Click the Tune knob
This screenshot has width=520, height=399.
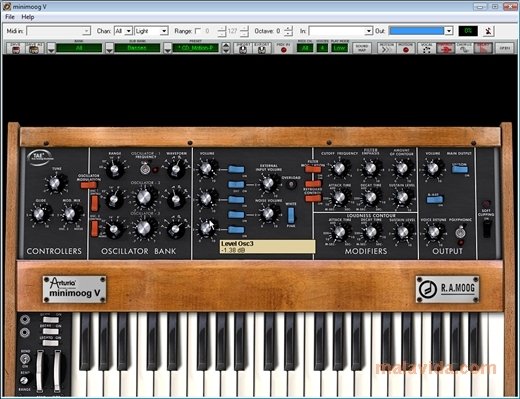point(55,183)
